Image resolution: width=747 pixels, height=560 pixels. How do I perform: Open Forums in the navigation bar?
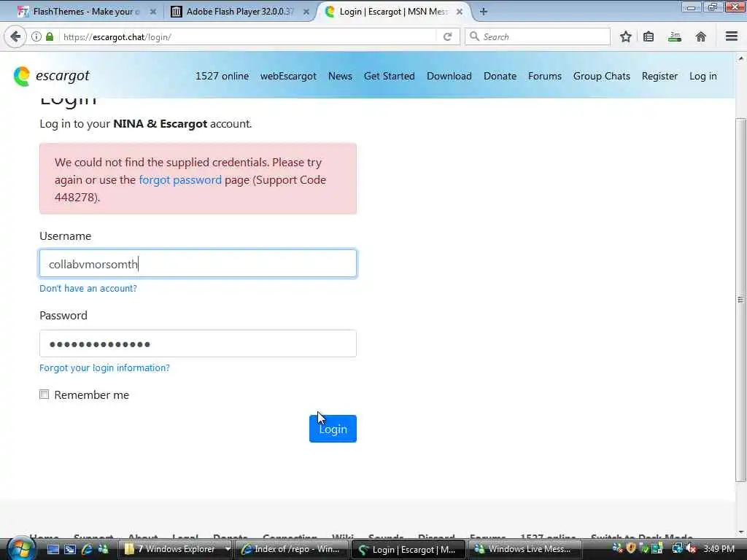(x=544, y=76)
